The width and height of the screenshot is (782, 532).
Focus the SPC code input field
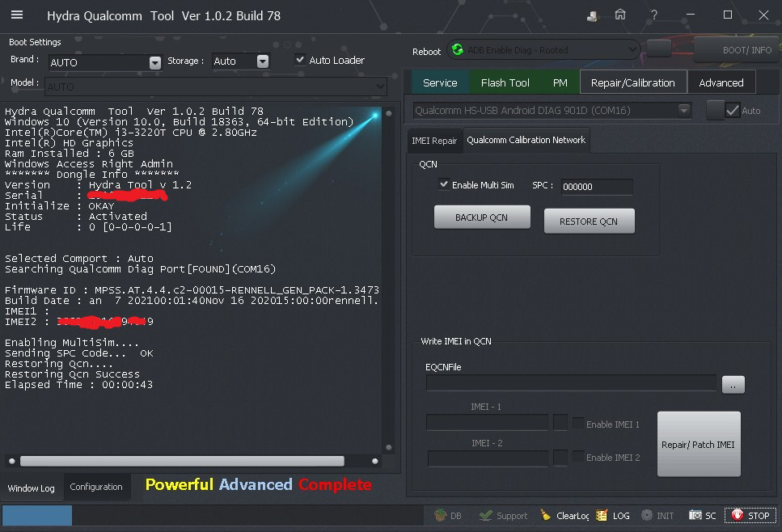tap(597, 187)
